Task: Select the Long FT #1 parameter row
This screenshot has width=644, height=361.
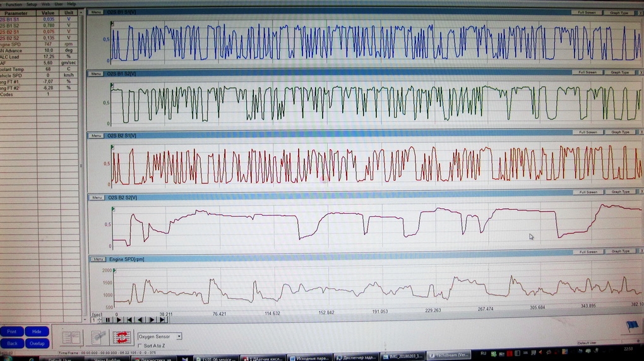Action: coord(39,82)
